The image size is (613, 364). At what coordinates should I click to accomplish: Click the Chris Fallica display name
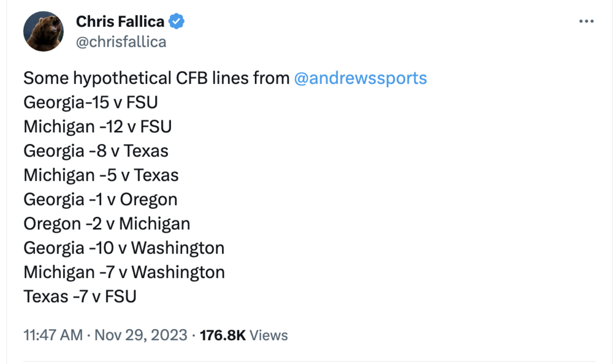[x=120, y=21]
